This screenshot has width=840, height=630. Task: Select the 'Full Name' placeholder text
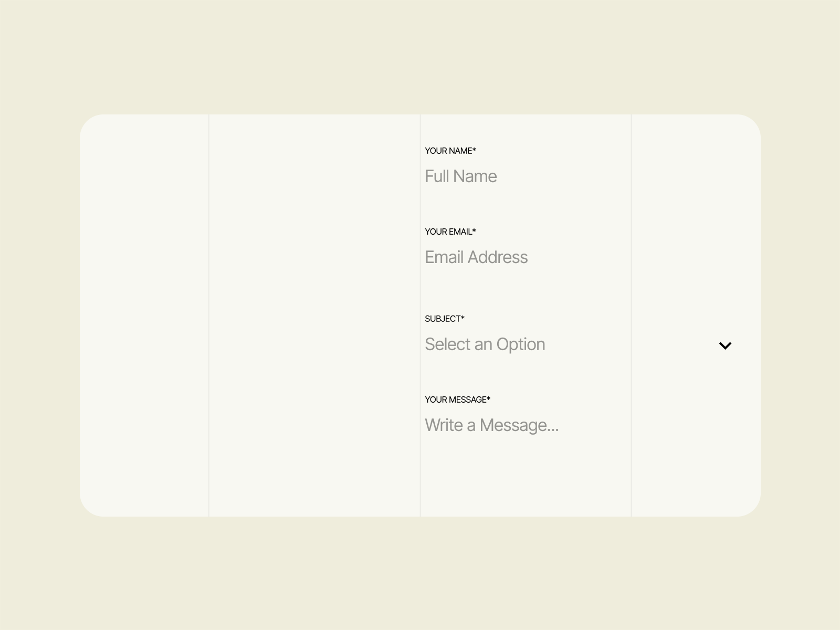tap(460, 176)
